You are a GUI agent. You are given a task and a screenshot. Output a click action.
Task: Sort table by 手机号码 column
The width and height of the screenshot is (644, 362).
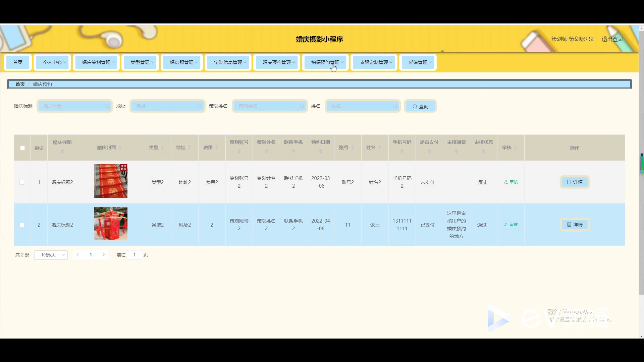click(x=402, y=152)
